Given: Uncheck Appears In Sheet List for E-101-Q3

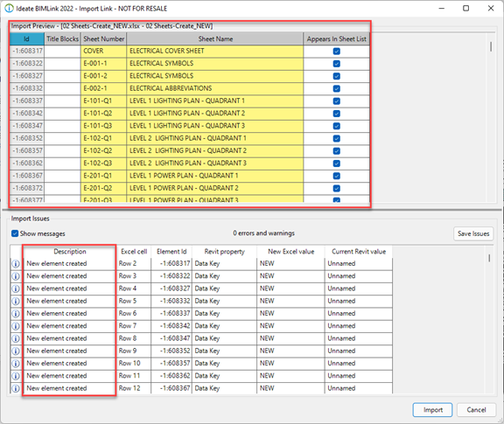Looking at the screenshot, I should coord(337,126).
